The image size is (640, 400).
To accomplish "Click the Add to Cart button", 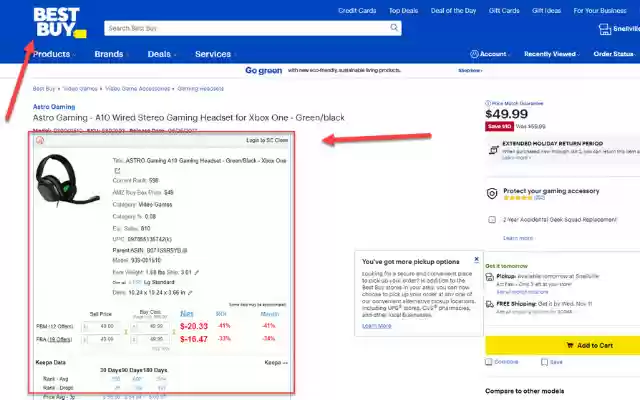I will tap(562, 345).
